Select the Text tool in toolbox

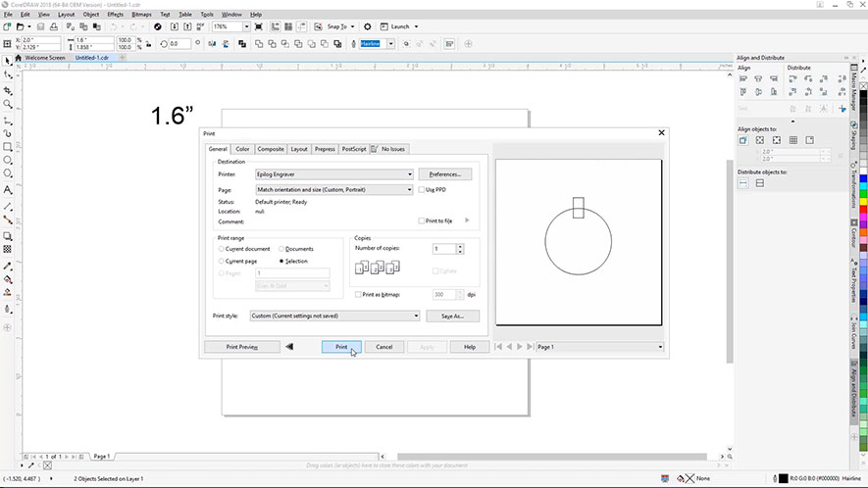(8, 190)
